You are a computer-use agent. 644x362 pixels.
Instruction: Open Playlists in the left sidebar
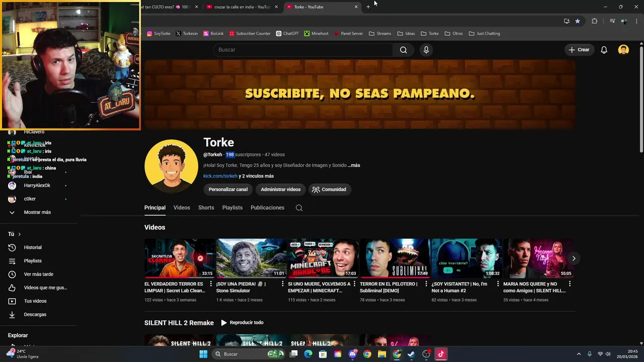click(33, 261)
